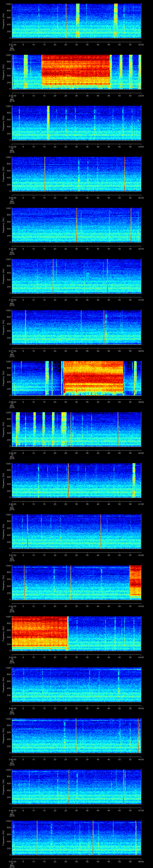Image resolution: width=153 pixels, height=868 pixels.
Task: Select the spectrogram panel starting at 3:34:00
Action: coord(77,174)
